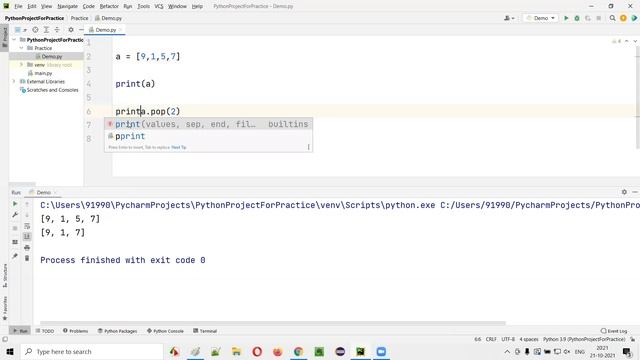Open Project panel options gear
The height and width of the screenshot is (360, 640).
coord(71,30)
